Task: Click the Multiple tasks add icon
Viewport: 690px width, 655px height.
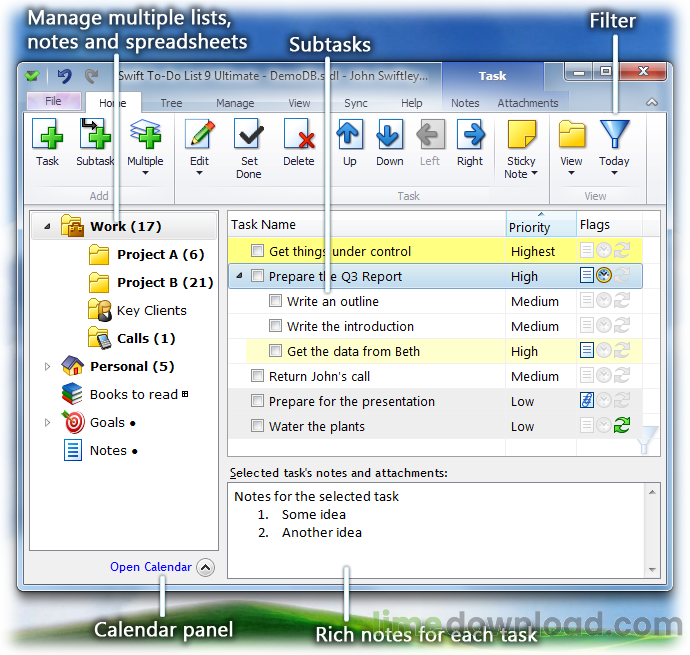Action: pyautogui.click(x=145, y=134)
